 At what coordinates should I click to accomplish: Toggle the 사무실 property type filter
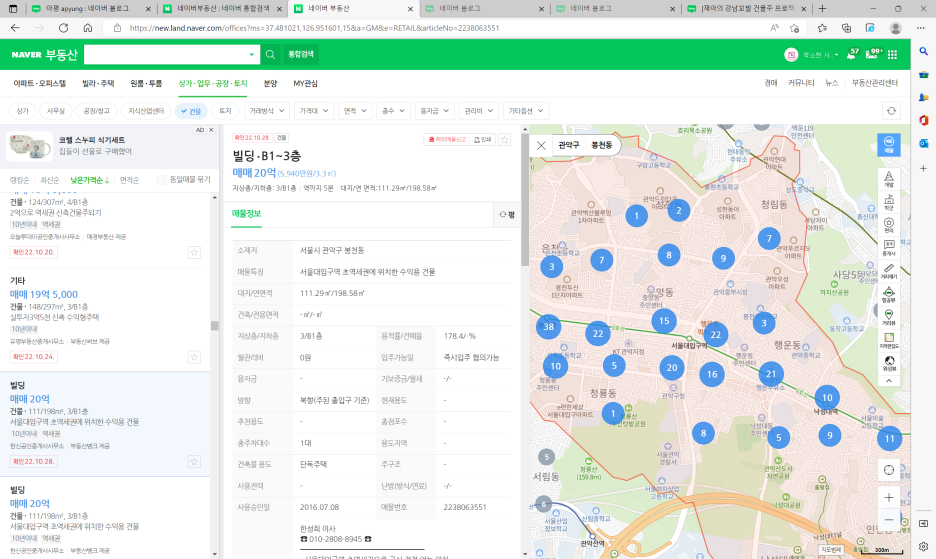pos(56,110)
